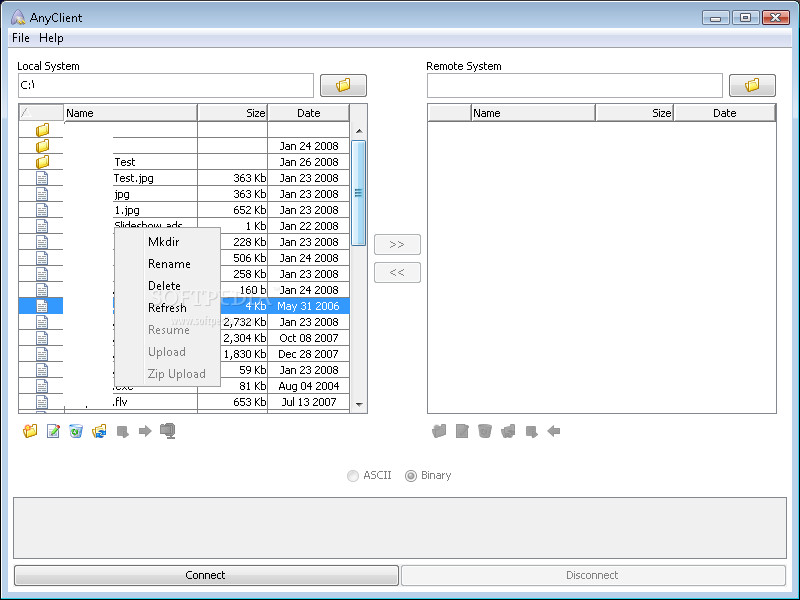
Task: Open the Local System browse folder button
Action: point(343,85)
